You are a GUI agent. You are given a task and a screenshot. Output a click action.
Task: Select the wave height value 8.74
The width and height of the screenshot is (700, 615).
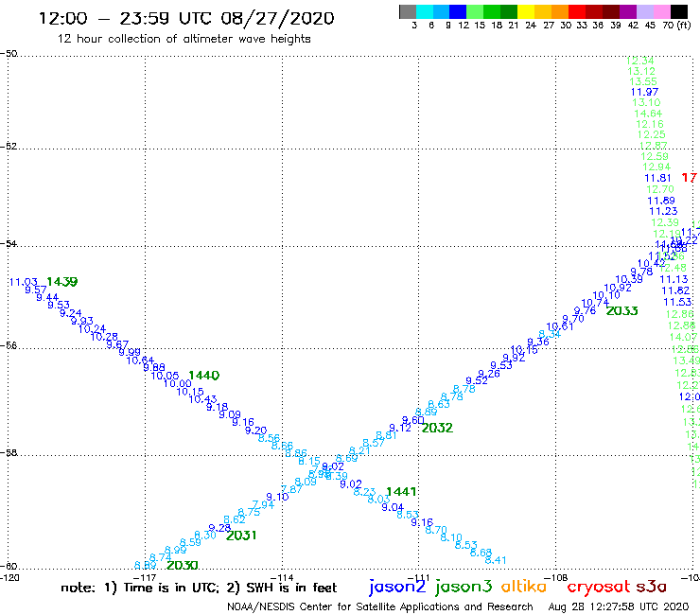tap(160, 558)
